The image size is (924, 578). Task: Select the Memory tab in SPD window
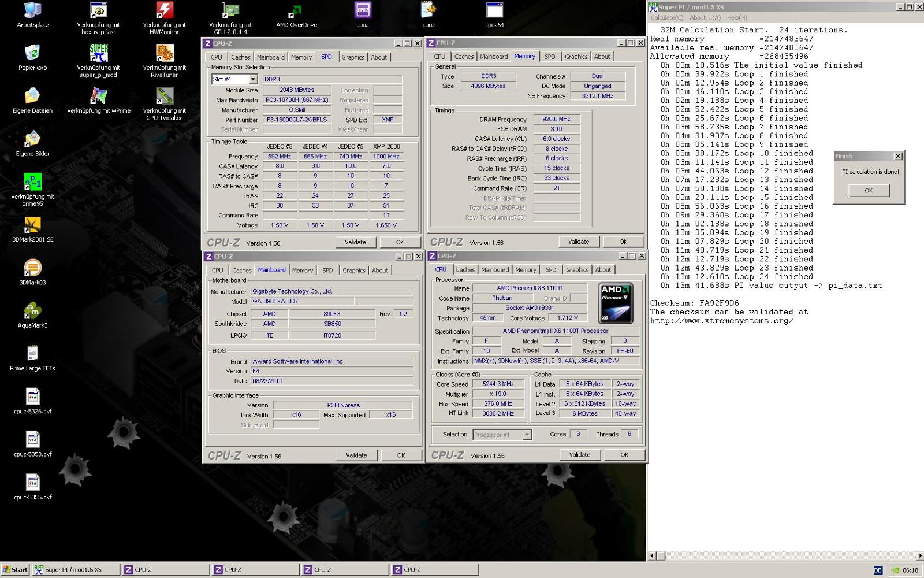tap(301, 57)
